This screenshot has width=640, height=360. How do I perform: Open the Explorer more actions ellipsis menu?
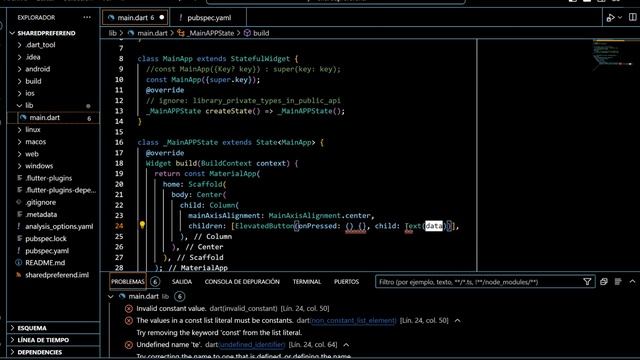click(87, 18)
